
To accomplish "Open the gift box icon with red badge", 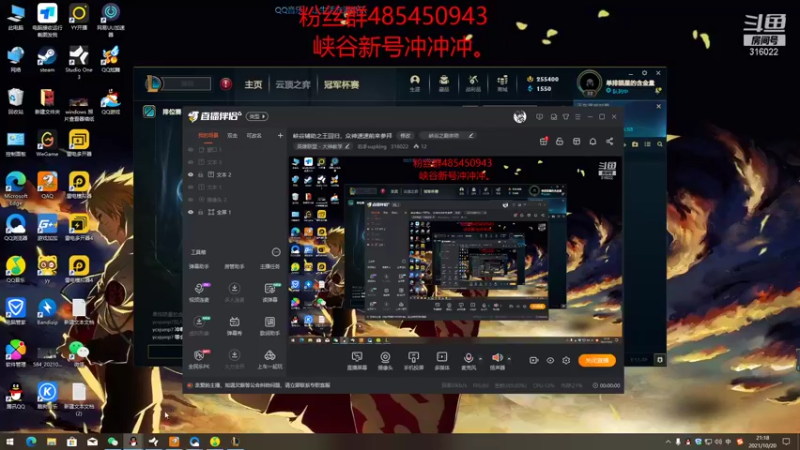I will pos(544,141).
